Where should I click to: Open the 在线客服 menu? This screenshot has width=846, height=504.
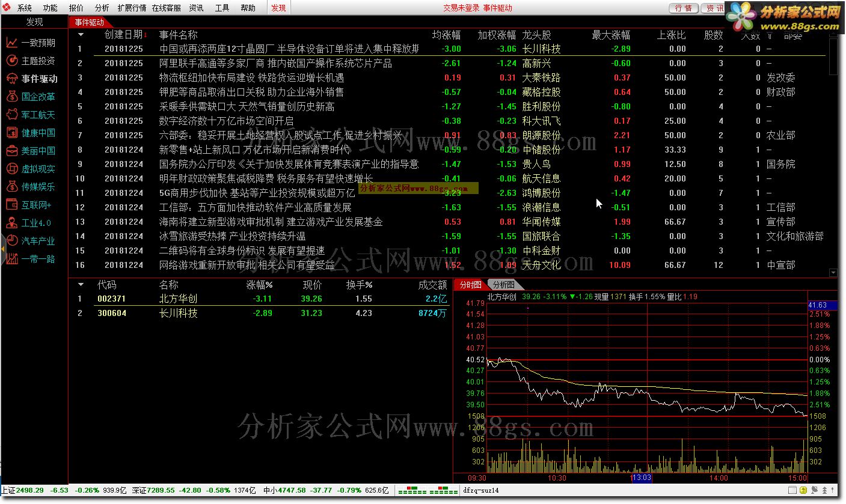click(x=166, y=8)
